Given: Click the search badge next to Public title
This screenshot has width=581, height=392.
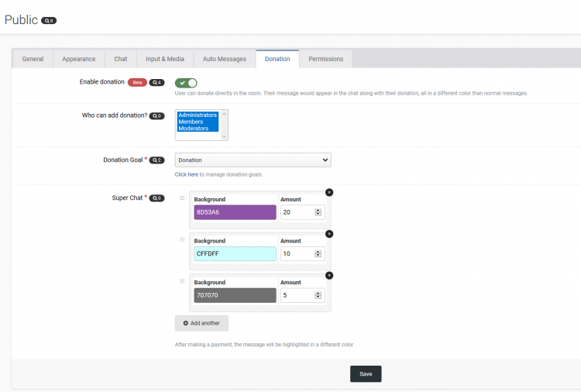Looking at the screenshot, I should 49,21.
